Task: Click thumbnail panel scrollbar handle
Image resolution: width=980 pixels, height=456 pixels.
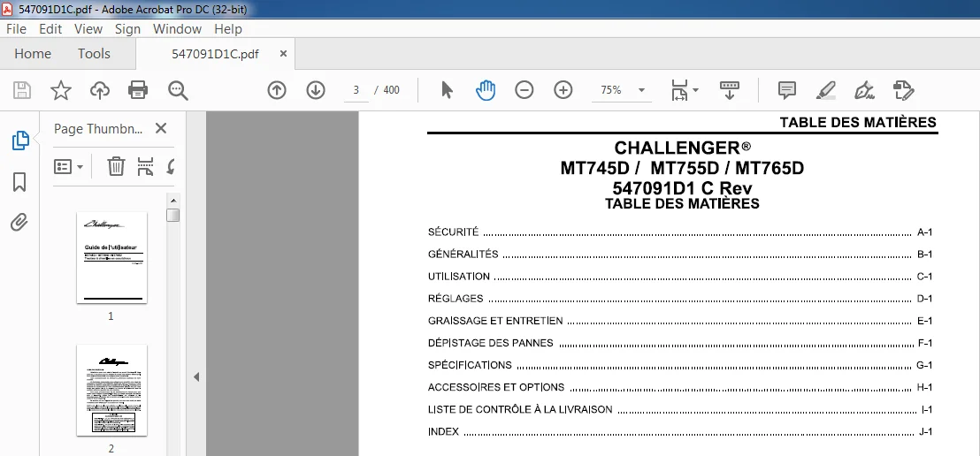Action: click(x=173, y=215)
